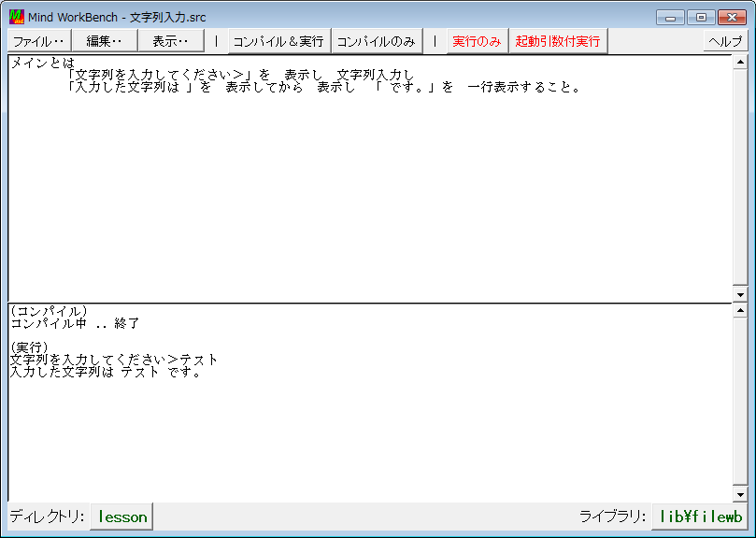Click output line 文字列を入力してください＞テスト
The width and height of the screenshot is (756, 538).
click(x=114, y=360)
